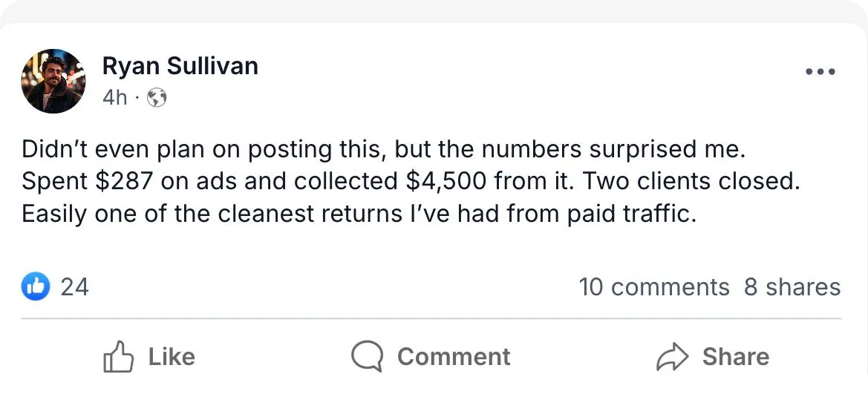Click the thumbs-up icon on Like button
Image resolution: width=868 pixels, height=394 pixels.
click(118, 357)
